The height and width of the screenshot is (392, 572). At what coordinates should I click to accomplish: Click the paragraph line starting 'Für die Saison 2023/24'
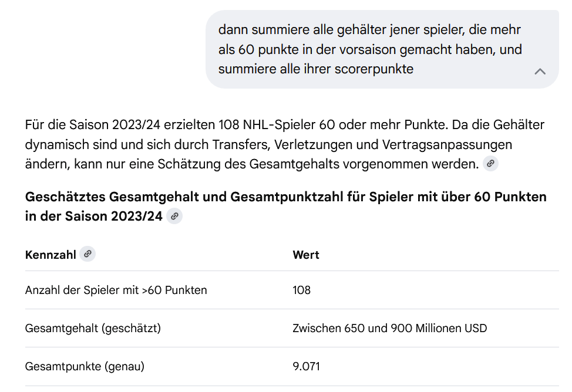284,125
